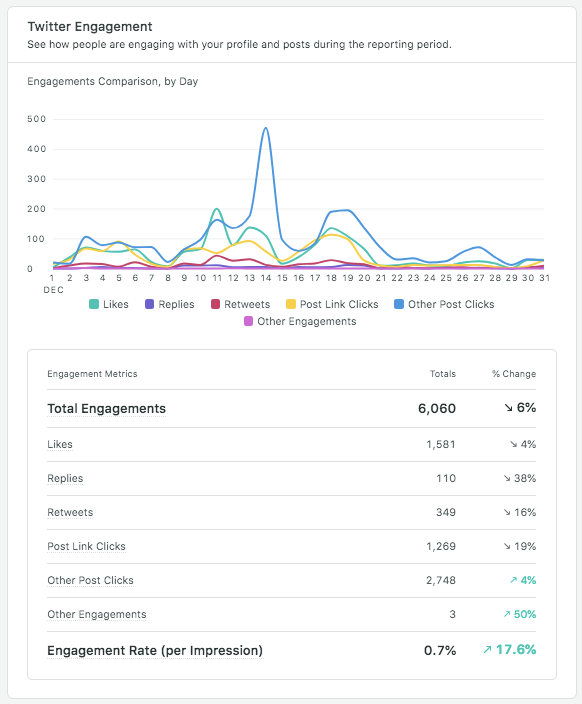The height and width of the screenshot is (704, 582).
Task: Click the Other Engagements pink swatch
Action: point(248,321)
